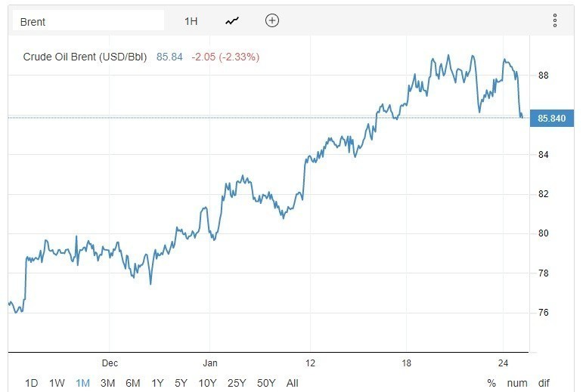Image resolution: width=586 pixels, height=392 pixels.
Task: Click the Brent symbol search field
Action: click(88, 21)
